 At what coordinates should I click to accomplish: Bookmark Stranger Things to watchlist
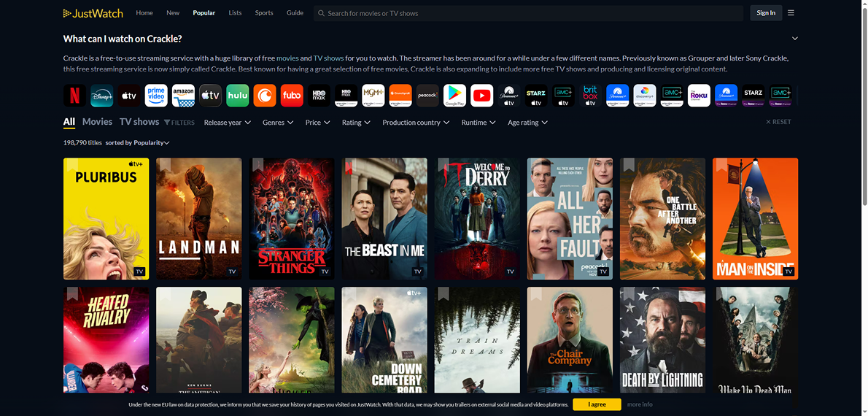pyautogui.click(x=257, y=164)
